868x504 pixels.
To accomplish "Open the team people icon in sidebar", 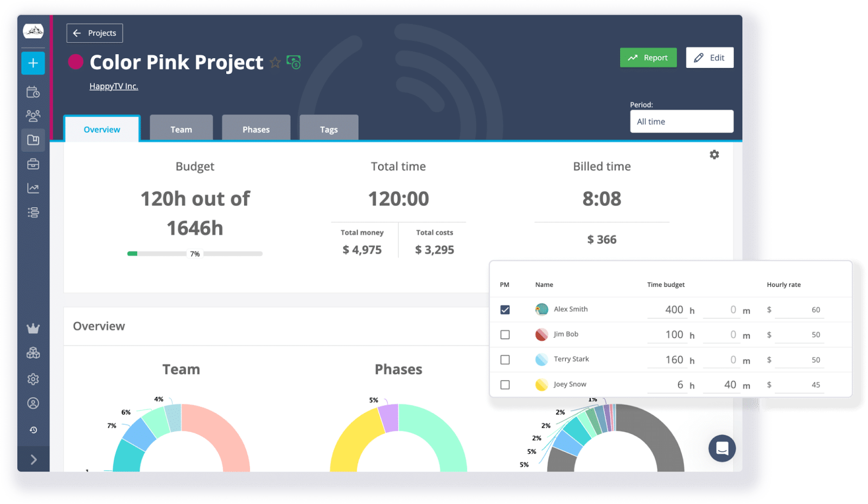I will (33, 116).
